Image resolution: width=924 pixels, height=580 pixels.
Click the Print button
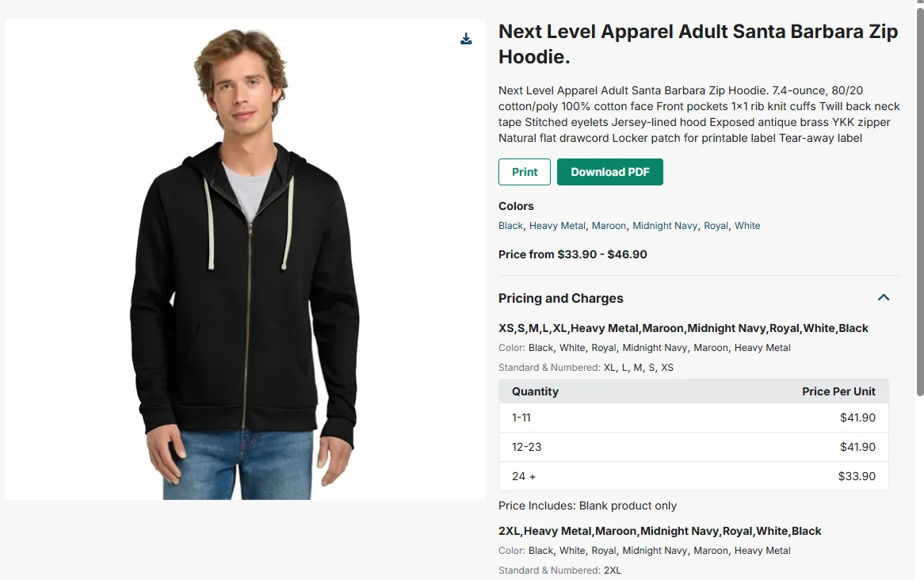click(x=524, y=172)
